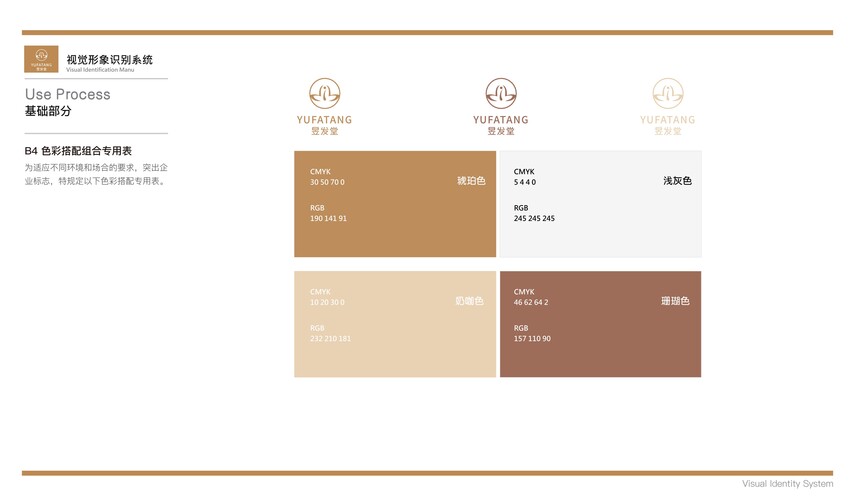
Task: Click the amber-colored Yufatang circular logo emblem
Action: click(325, 94)
